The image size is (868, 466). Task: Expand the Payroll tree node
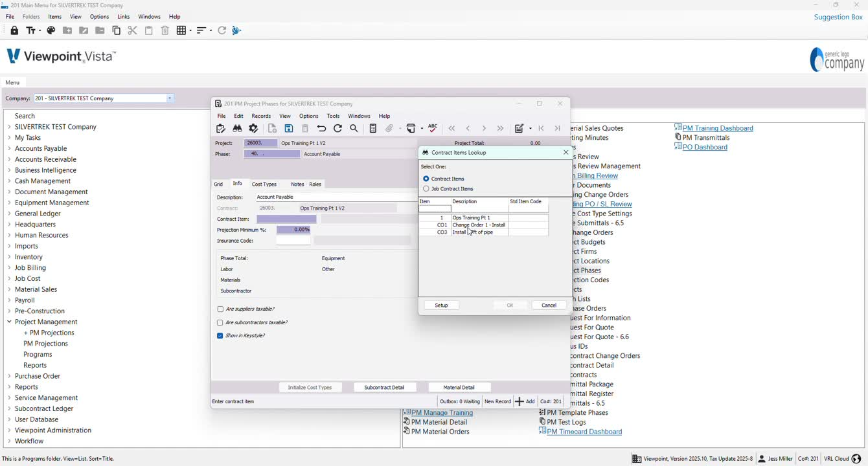[x=9, y=300]
